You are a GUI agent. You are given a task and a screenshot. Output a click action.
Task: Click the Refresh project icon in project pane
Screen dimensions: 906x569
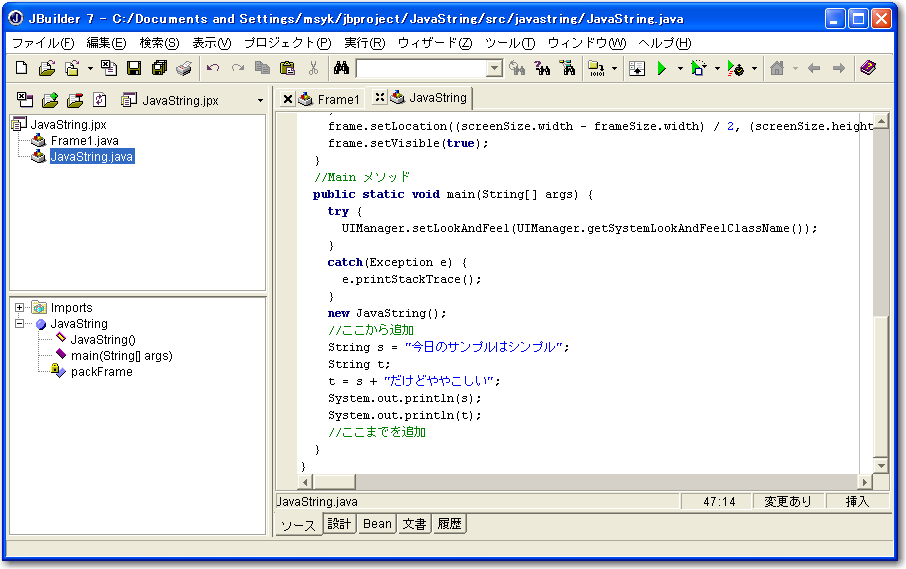pyautogui.click(x=99, y=100)
